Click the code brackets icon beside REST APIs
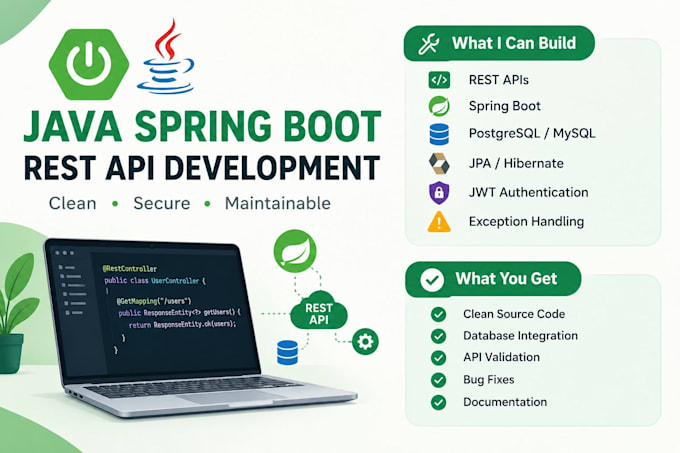The width and height of the screenshot is (680, 453). pos(439,80)
